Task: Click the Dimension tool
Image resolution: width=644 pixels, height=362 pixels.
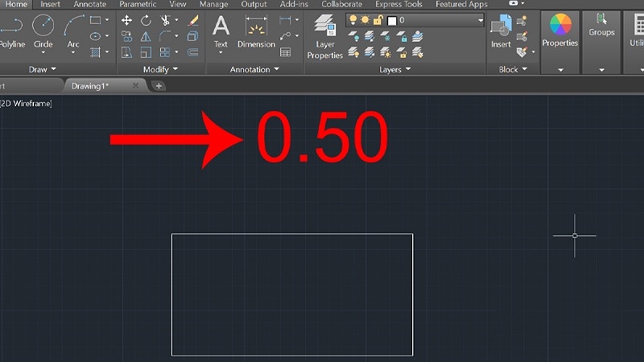Action: 256,32
